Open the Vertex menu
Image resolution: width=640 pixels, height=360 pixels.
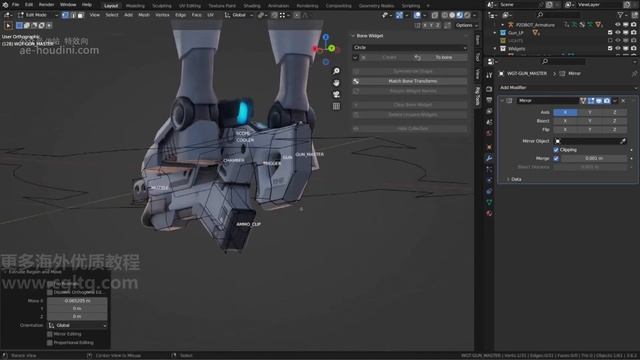tap(162, 15)
